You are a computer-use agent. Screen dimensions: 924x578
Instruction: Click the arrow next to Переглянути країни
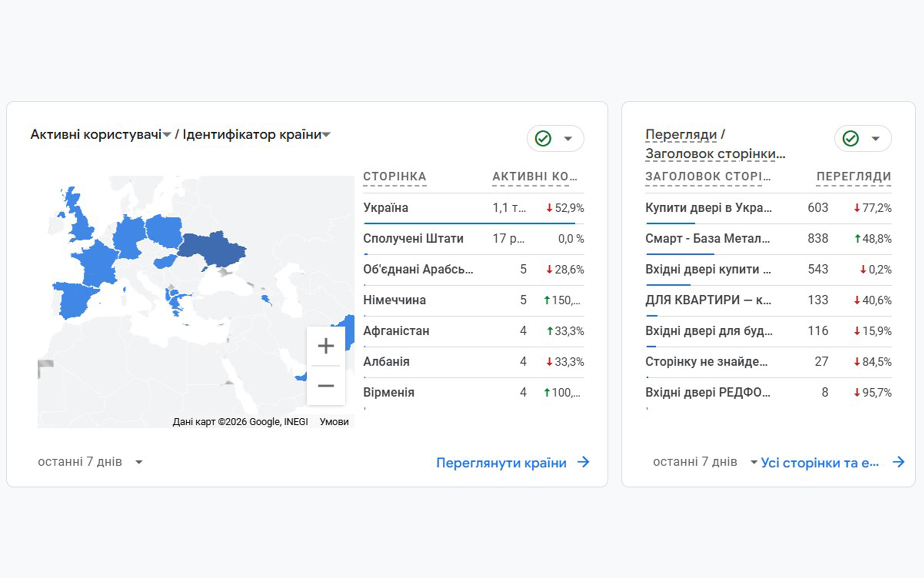pyautogui.click(x=583, y=462)
